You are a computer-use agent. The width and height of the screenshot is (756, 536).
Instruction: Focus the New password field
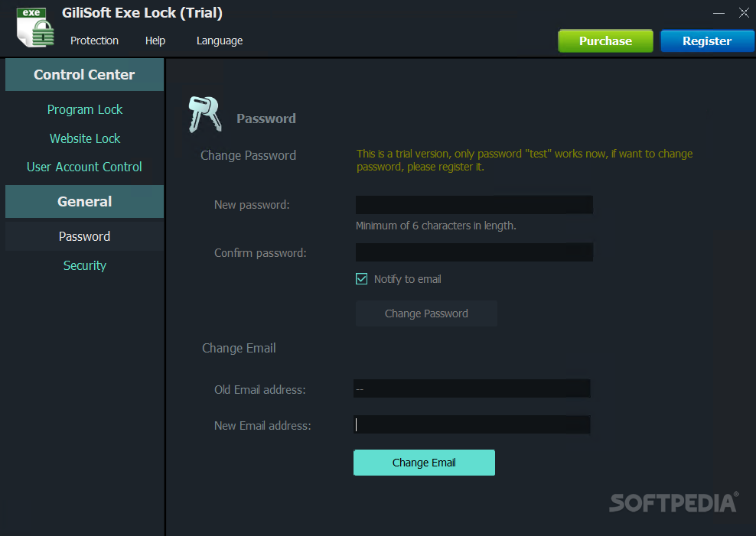(x=474, y=205)
